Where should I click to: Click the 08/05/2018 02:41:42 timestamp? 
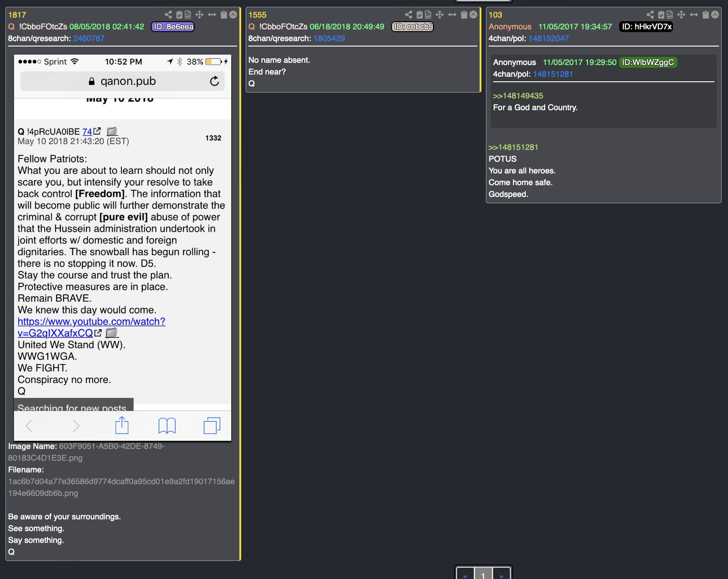107,27
